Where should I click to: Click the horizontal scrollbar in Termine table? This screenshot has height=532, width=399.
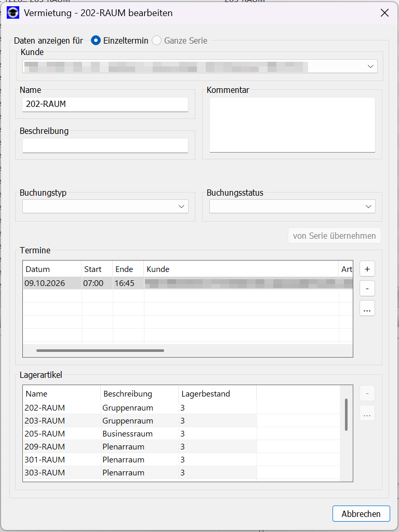(100, 350)
